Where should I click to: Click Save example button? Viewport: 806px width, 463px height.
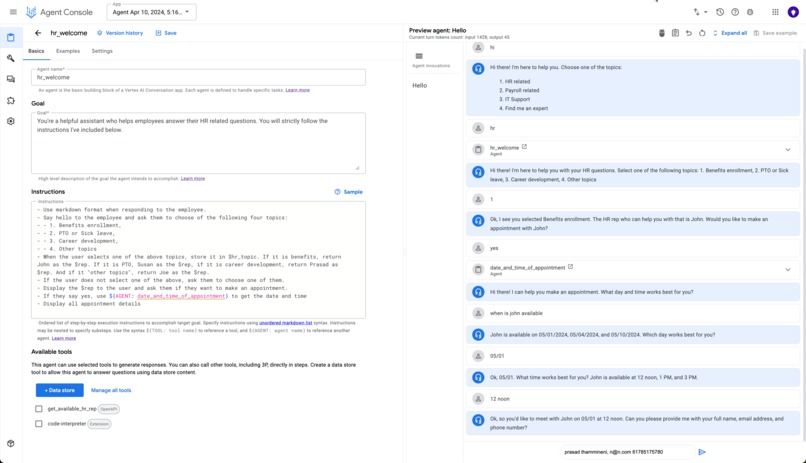[775, 33]
